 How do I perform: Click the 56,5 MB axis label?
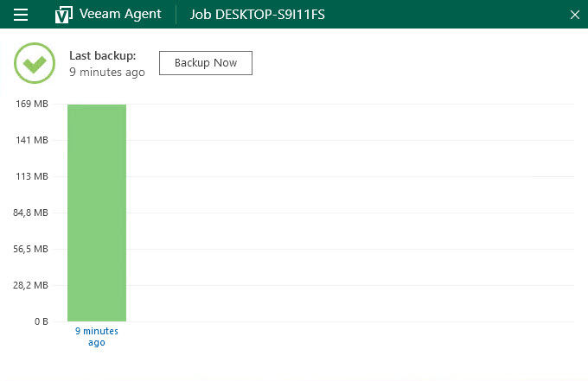point(30,249)
